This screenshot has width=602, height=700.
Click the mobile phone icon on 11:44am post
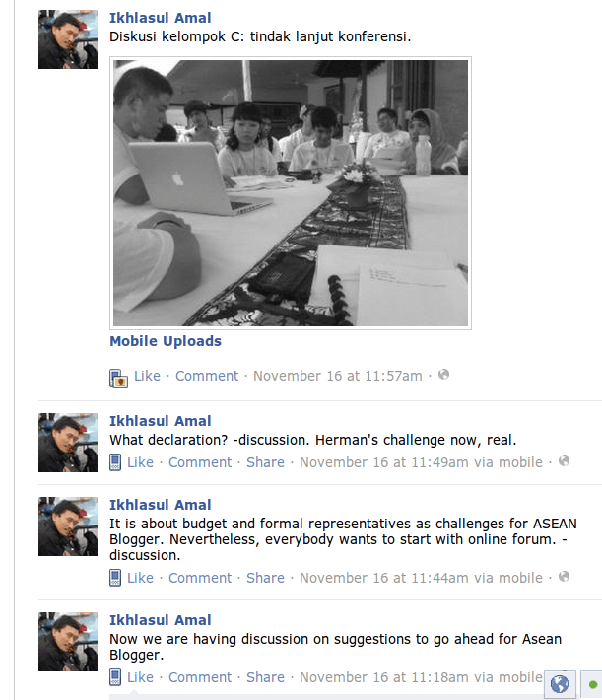point(115,578)
